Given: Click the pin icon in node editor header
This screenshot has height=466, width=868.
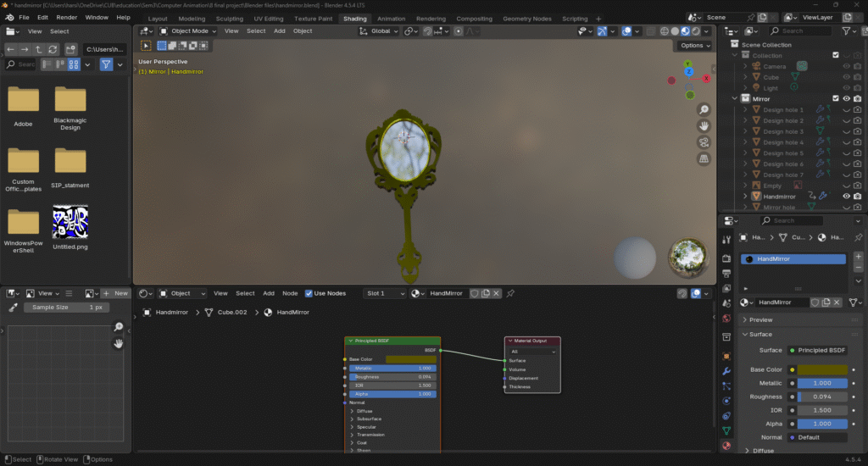Looking at the screenshot, I should coord(511,293).
